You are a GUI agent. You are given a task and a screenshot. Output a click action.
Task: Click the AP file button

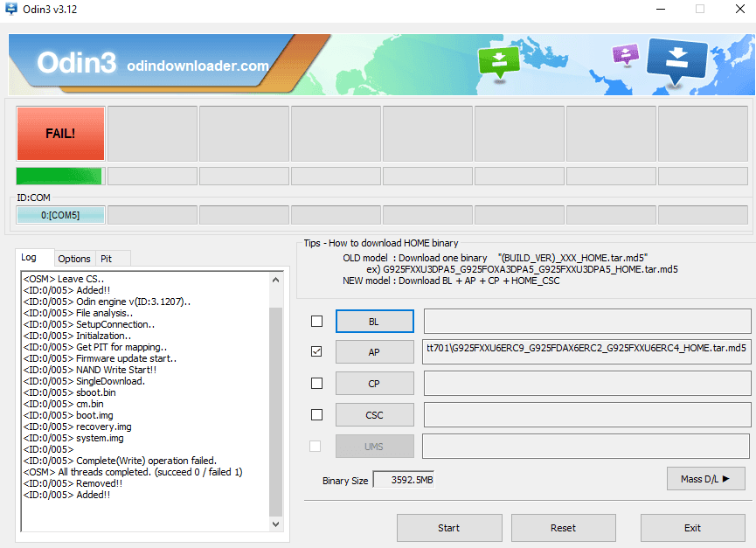coord(375,352)
